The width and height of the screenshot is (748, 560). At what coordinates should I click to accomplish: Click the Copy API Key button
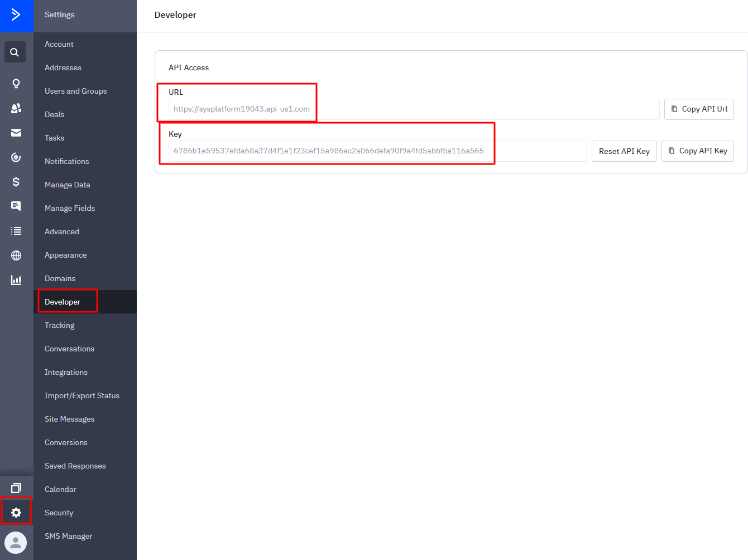click(698, 151)
